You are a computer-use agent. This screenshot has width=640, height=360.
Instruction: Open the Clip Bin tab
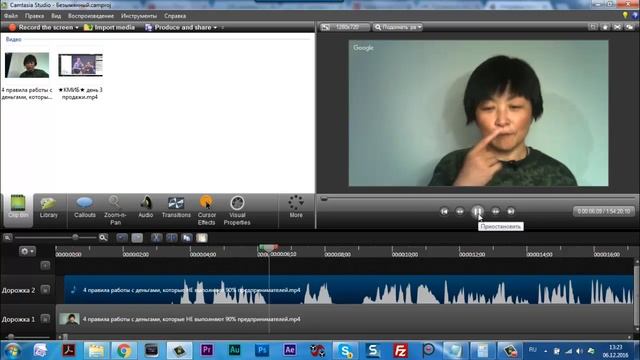(x=18, y=210)
